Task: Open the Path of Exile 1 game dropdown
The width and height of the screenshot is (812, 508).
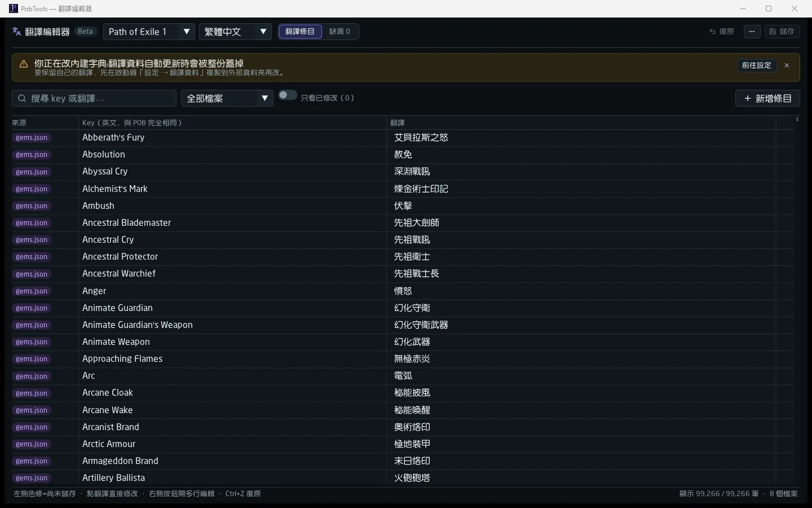Action: [x=149, y=32]
